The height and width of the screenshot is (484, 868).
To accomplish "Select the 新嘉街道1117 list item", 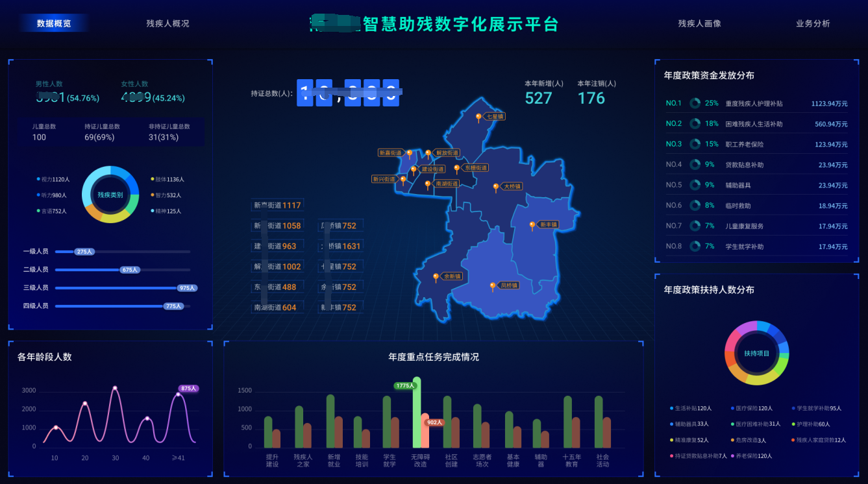I will coord(278,205).
